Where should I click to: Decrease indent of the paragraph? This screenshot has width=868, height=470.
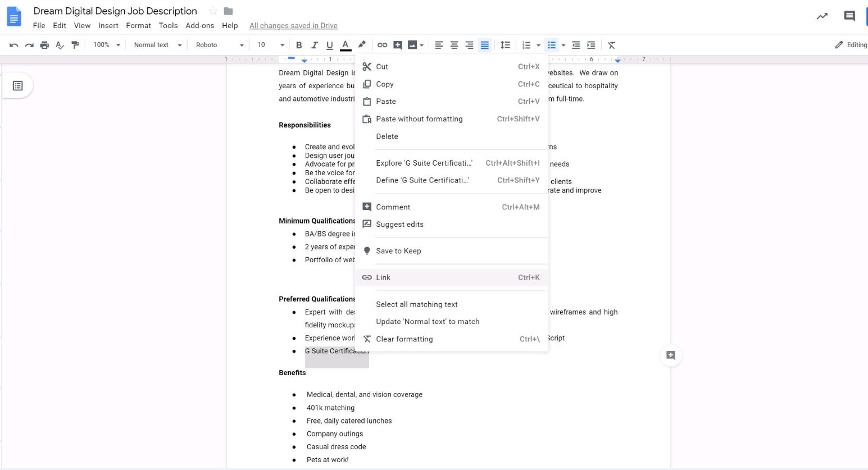(x=576, y=45)
